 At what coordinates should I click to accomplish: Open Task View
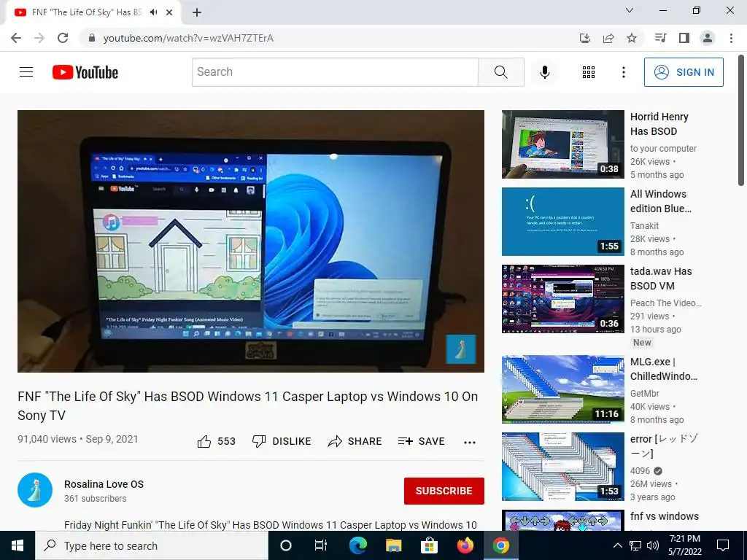pos(321,545)
